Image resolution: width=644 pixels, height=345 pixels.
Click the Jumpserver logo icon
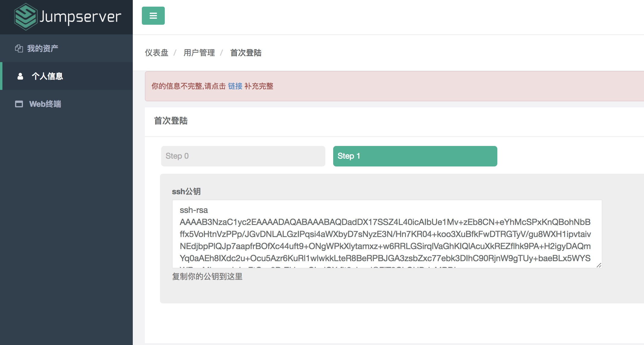pyautogui.click(x=26, y=17)
